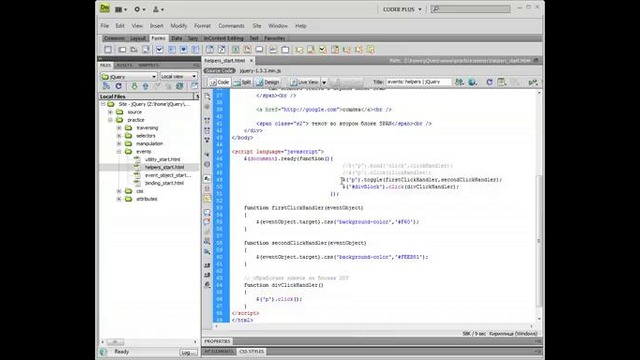640x360 pixels.
Task: Open the jQuery site dropdown
Action: click(129, 76)
